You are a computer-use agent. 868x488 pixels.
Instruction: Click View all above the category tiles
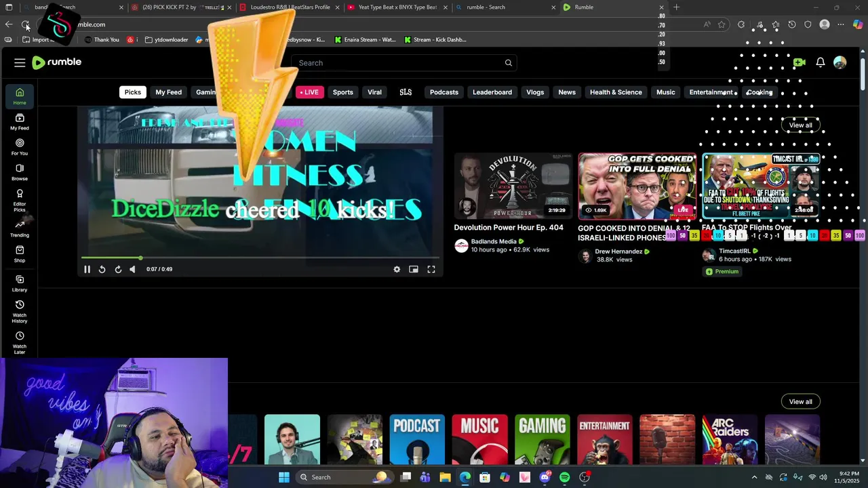tap(800, 401)
